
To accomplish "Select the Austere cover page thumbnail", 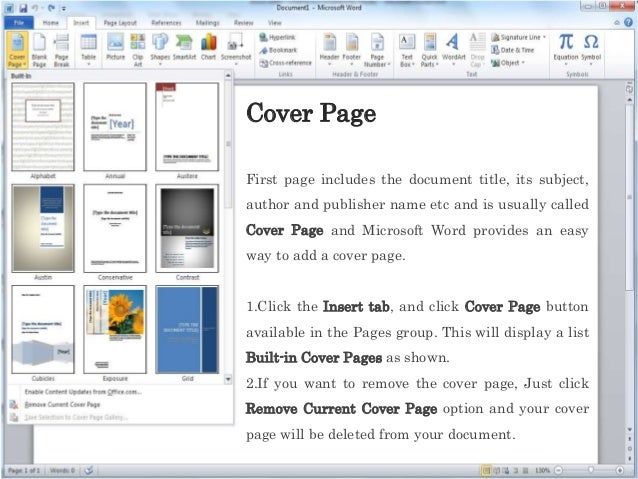I will click(x=187, y=127).
